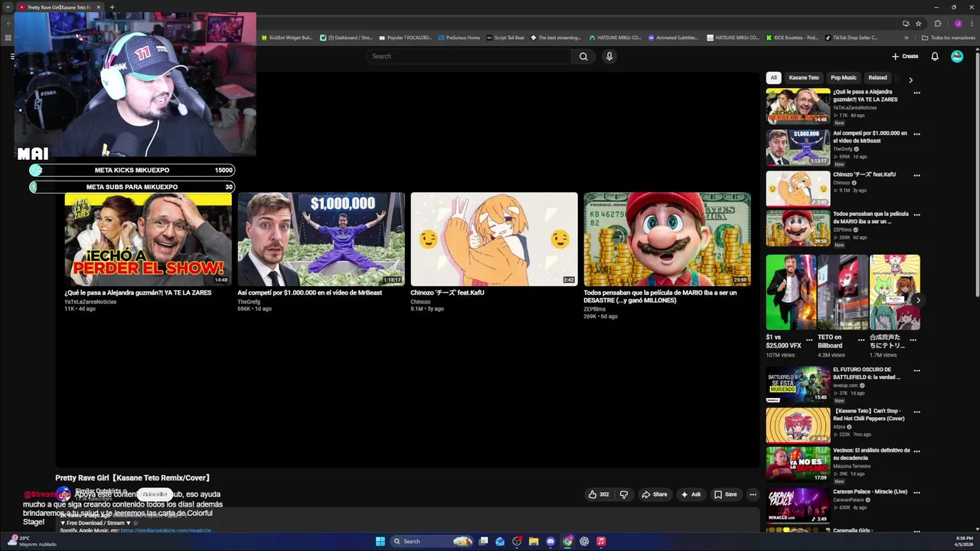Open the similaroutskirts.com description link
980x551 pixels.
click(165, 530)
